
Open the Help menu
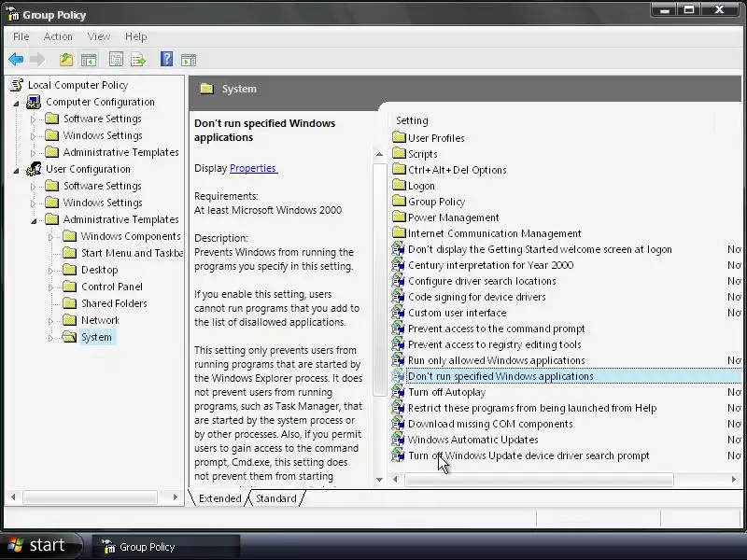click(135, 36)
